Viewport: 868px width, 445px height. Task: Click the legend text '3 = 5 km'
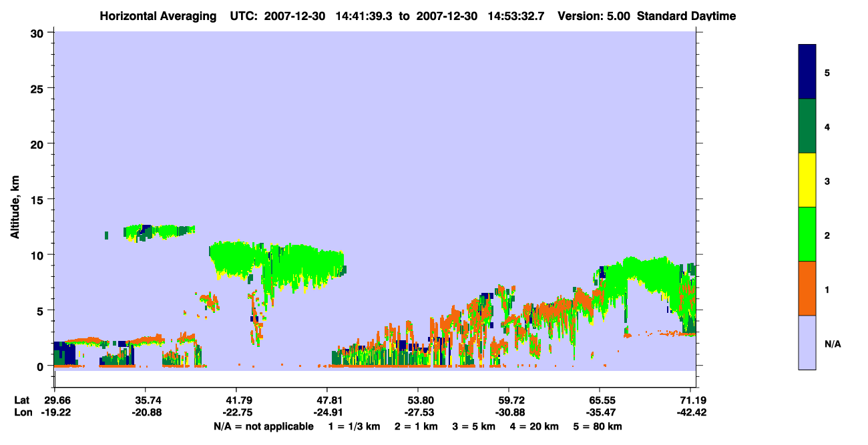point(474,426)
